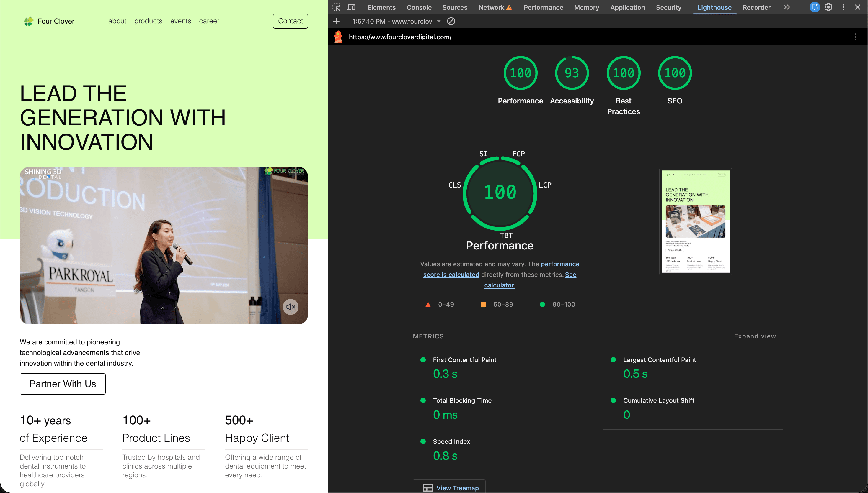Switch to the Console tab
This screenshot has height=493, width=868.
[x=419, y=7]
